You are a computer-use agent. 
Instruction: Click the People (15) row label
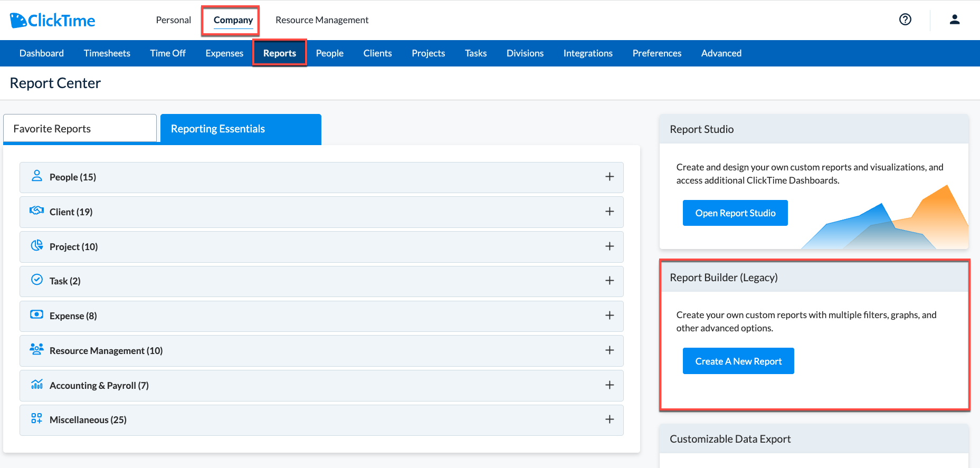pos(73,177)
